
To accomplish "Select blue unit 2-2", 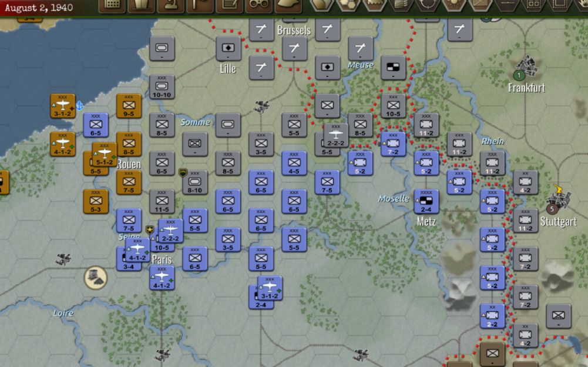I will (x=492, y=316).
